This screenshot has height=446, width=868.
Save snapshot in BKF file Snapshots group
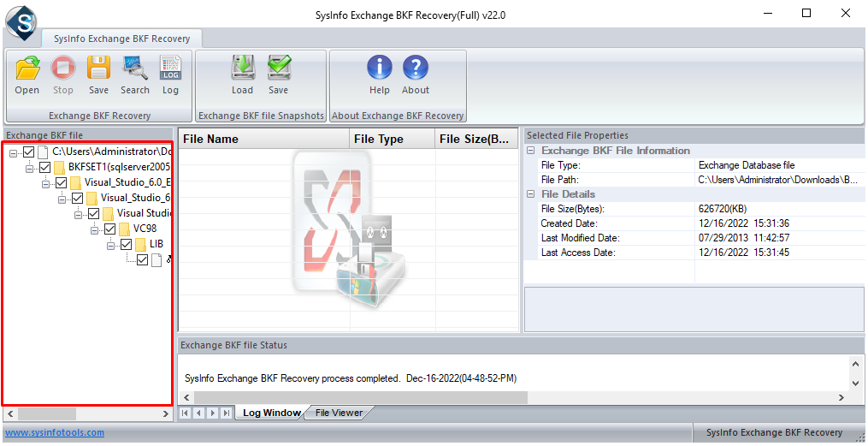point(279,75)
